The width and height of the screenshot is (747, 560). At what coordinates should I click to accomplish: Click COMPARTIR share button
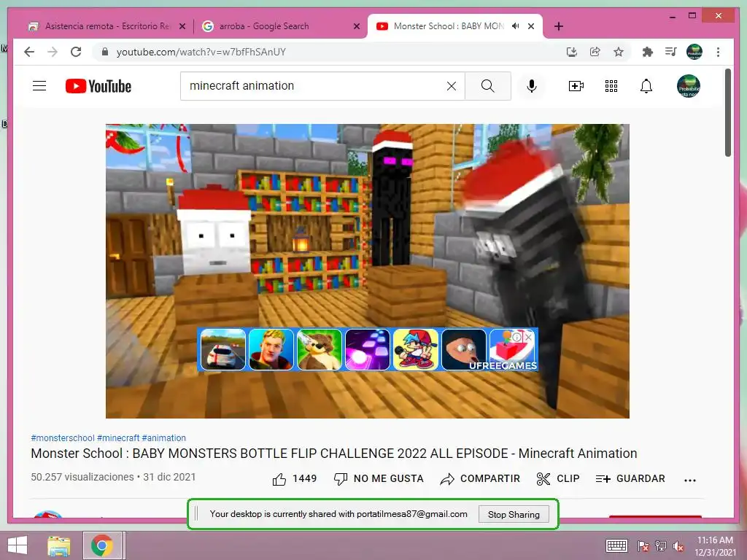[x=480, y=478]
